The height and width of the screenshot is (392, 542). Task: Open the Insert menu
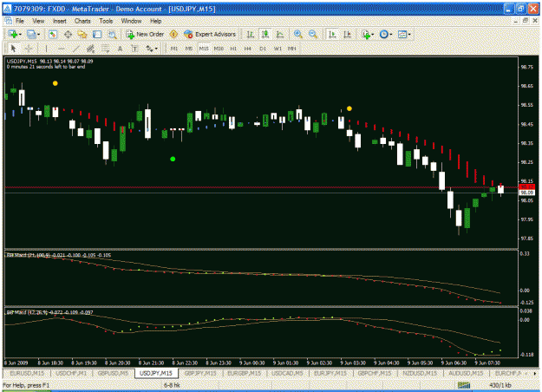[x=60, y=21]
